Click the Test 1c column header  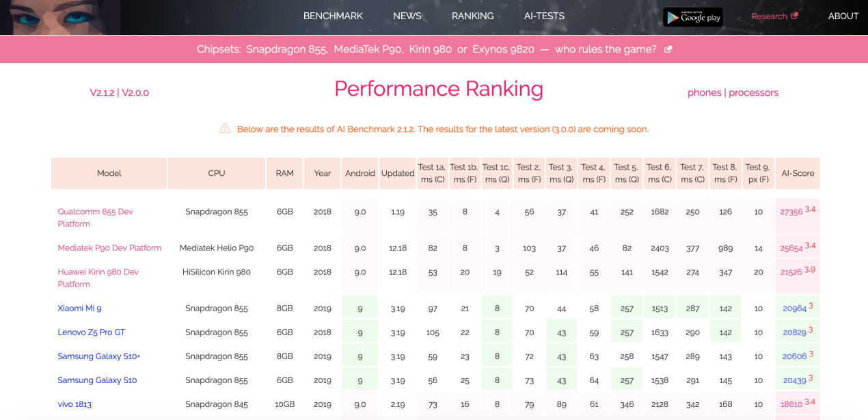(496, 173)
